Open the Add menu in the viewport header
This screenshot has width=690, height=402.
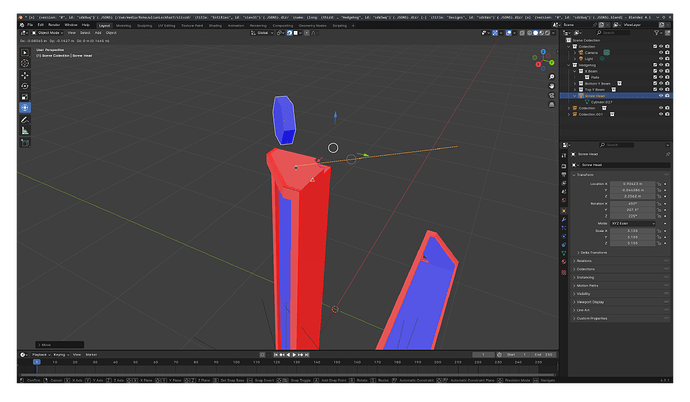[x=98, y=33]
